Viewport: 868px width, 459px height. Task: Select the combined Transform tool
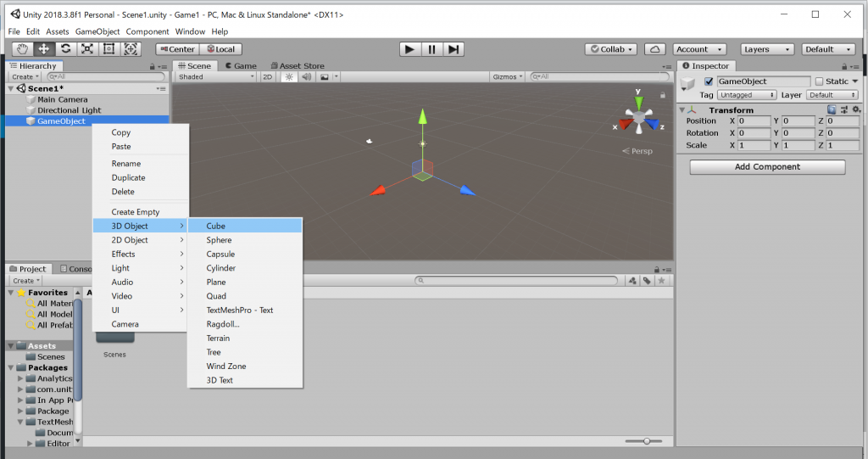point(131,48)
